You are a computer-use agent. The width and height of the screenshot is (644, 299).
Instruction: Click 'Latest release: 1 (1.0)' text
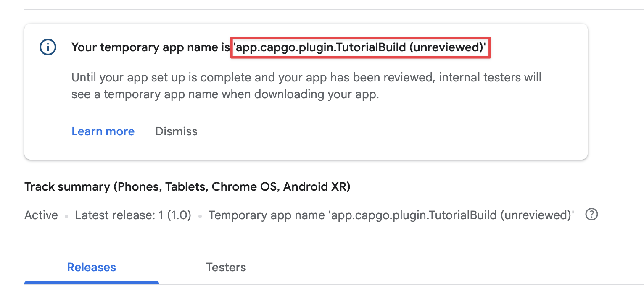tap(132, 215)
